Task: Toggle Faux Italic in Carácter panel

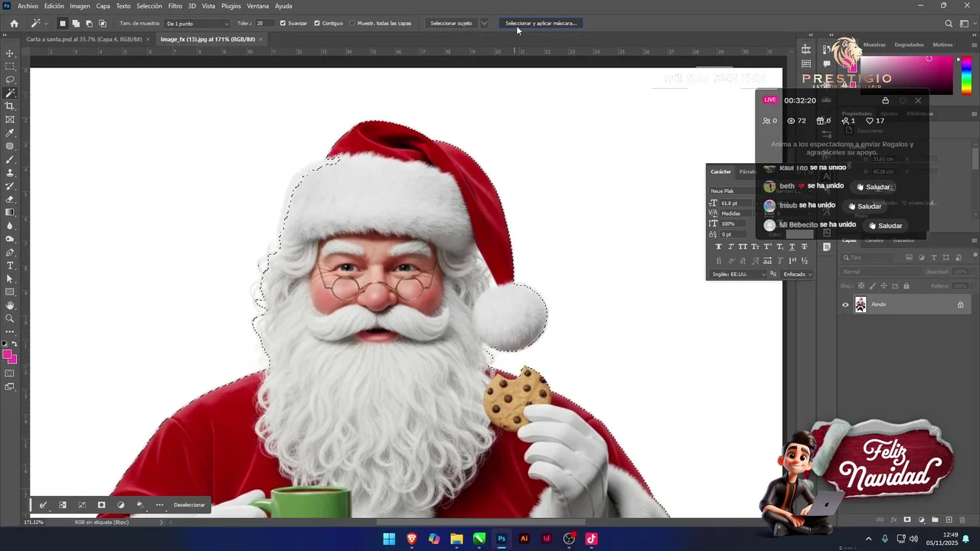Action: click(x=730, y=246)
